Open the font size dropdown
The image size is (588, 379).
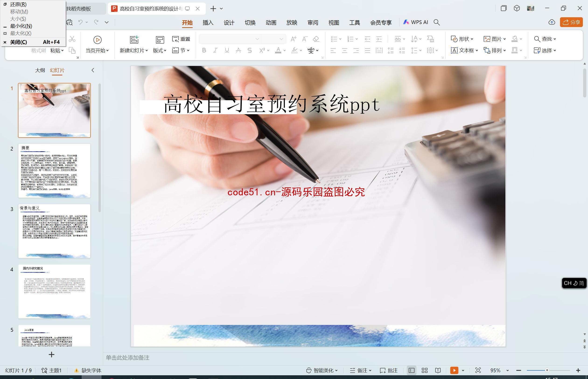coord(281,39)
